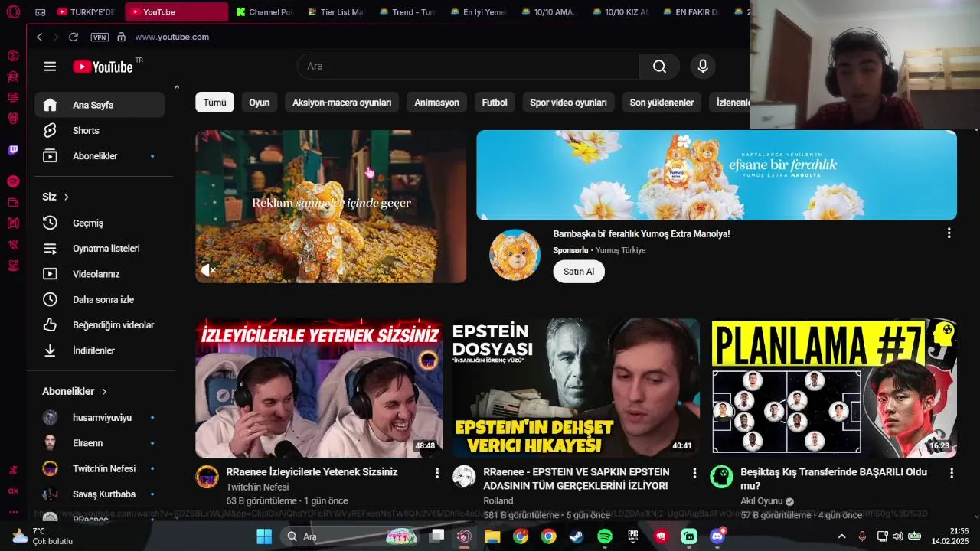Viewport: 980px width, 551px height.
Task: Expand the Abonelikler subscriptions heading
Action: 75,391
